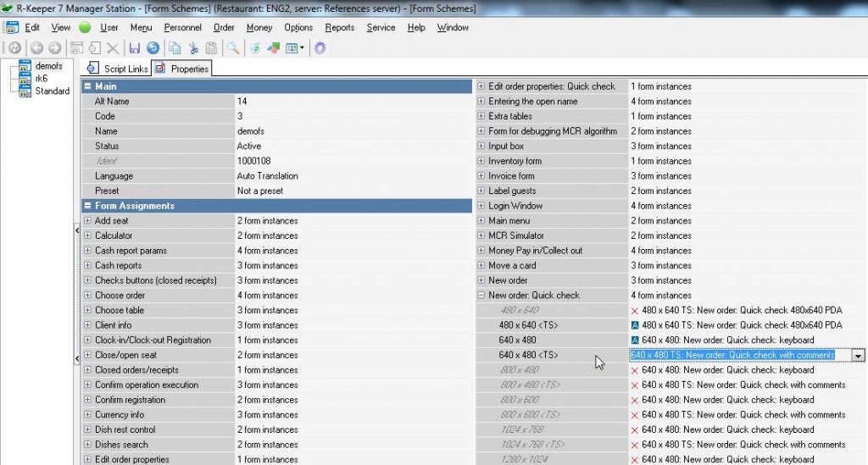Expand the Login Window row

[x=481, y=206]
